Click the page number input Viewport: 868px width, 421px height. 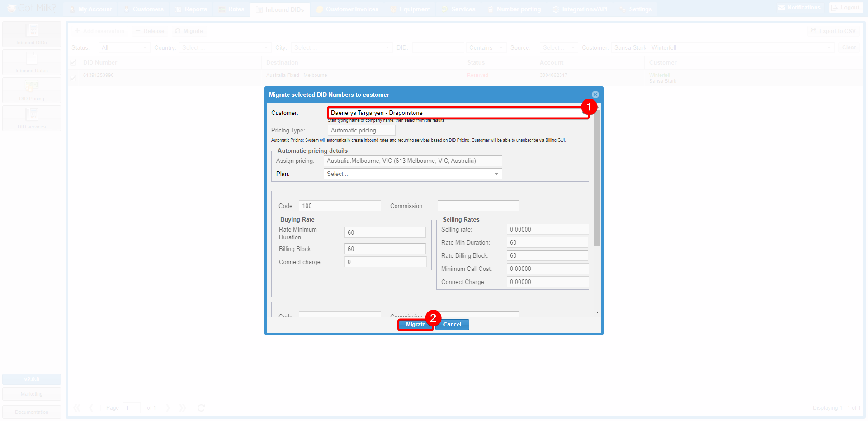point(132,408)
